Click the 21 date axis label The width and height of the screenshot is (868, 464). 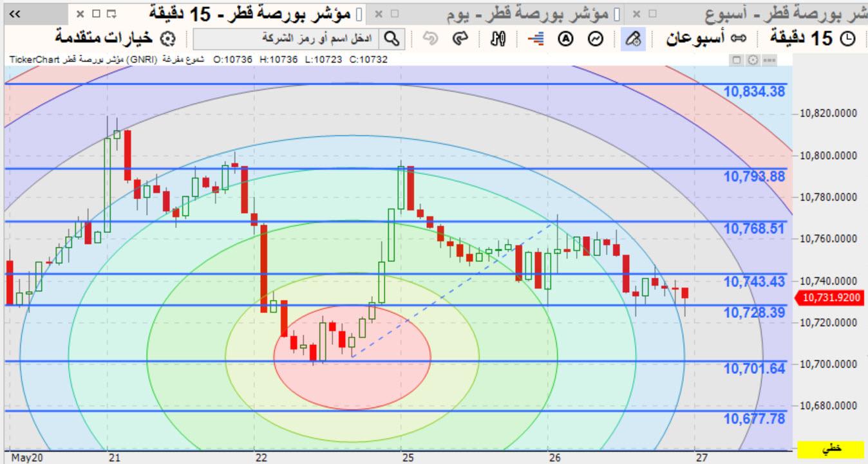(x=115, y=458)
